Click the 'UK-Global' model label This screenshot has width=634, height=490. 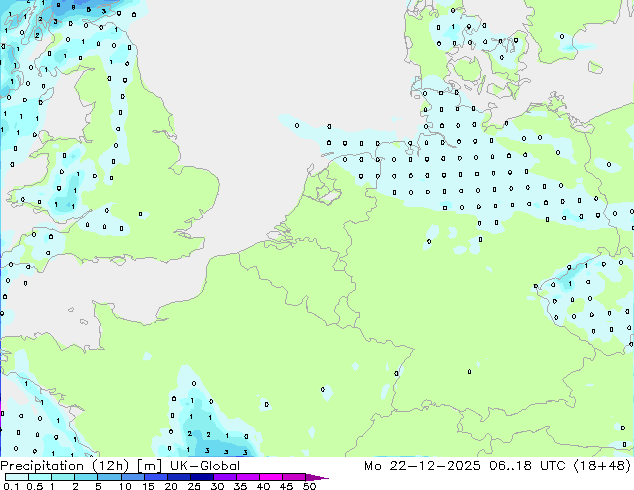tap(205, 466)
